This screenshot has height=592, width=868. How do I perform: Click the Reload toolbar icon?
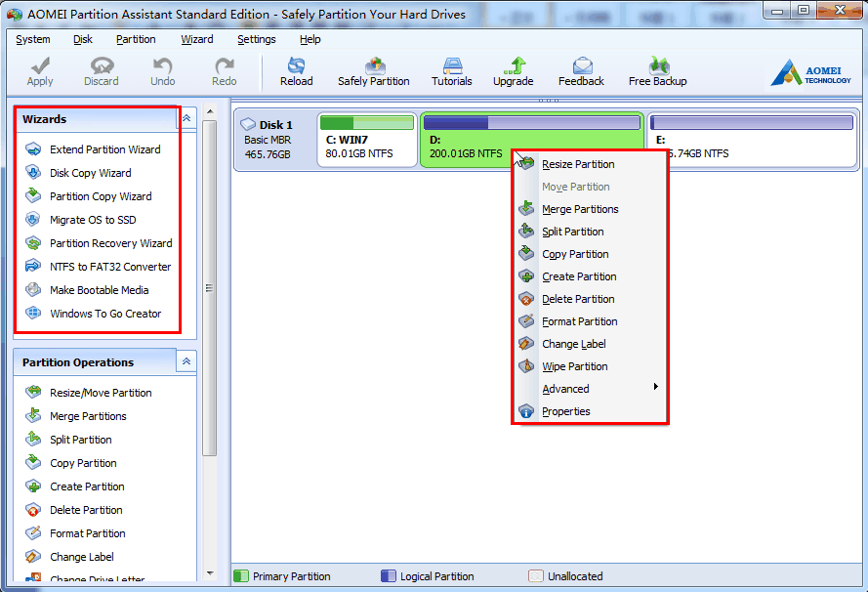tap(296, 65)
